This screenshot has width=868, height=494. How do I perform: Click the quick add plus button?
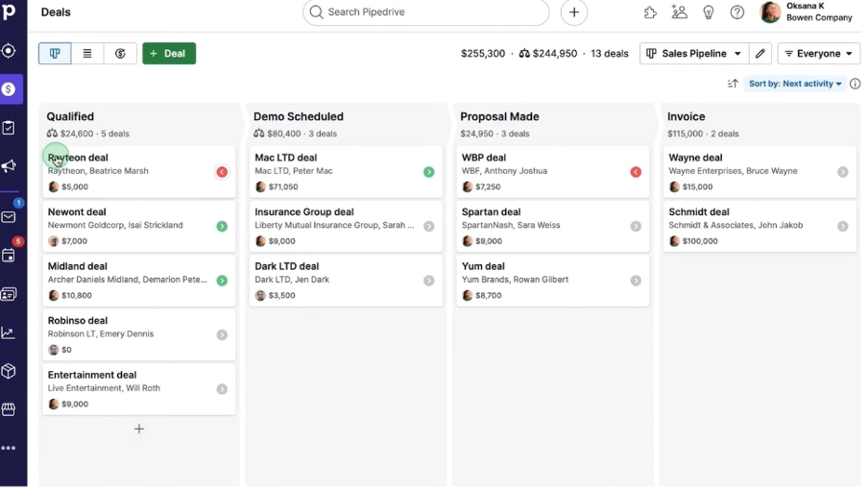(x=574, y=12)
